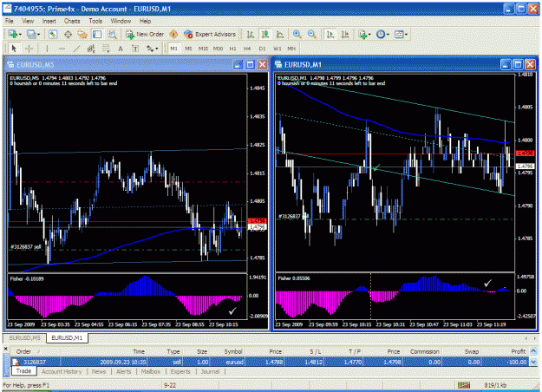Open the Alerts terminal tab
This screenshot has height=392, width=542.
click(124, 371)
